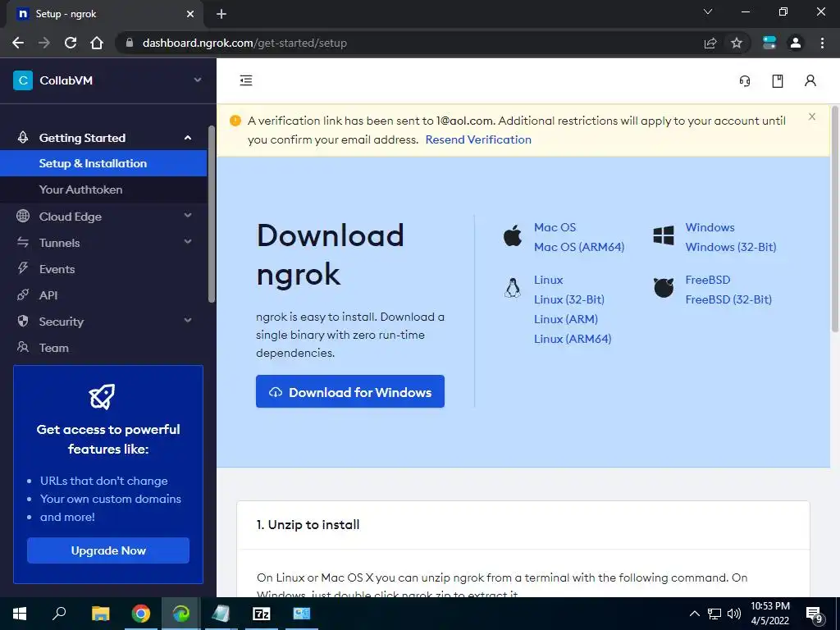The width and height of the screenshot is (840, 630).
Task: Download the Linux (ARM64) build
Action: (x=573, y=339)
